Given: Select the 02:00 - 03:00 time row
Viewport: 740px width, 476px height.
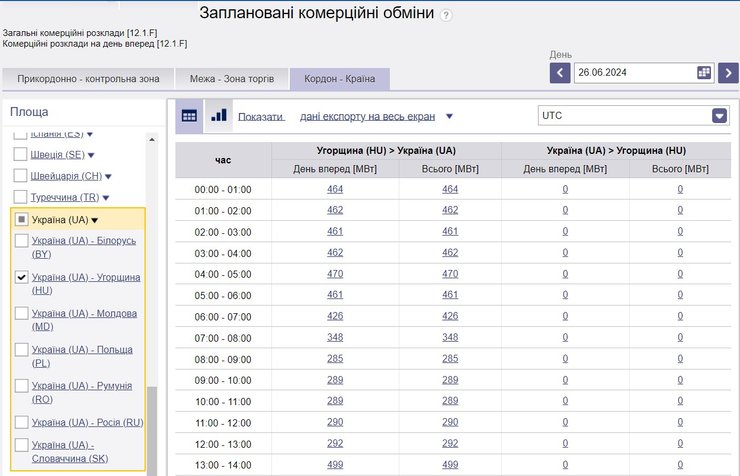Looking at the screenshot, I should click(453, 232).
